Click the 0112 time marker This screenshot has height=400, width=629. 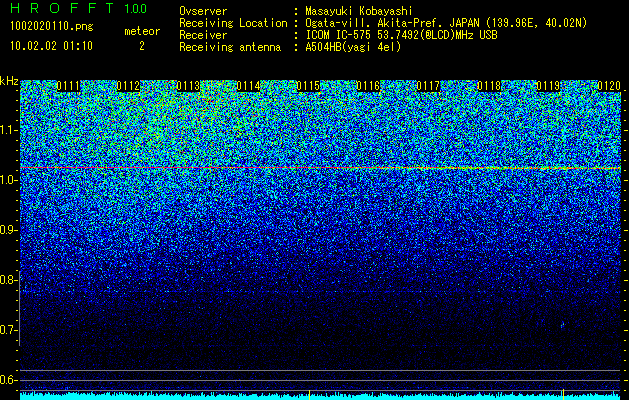(128, 86)
